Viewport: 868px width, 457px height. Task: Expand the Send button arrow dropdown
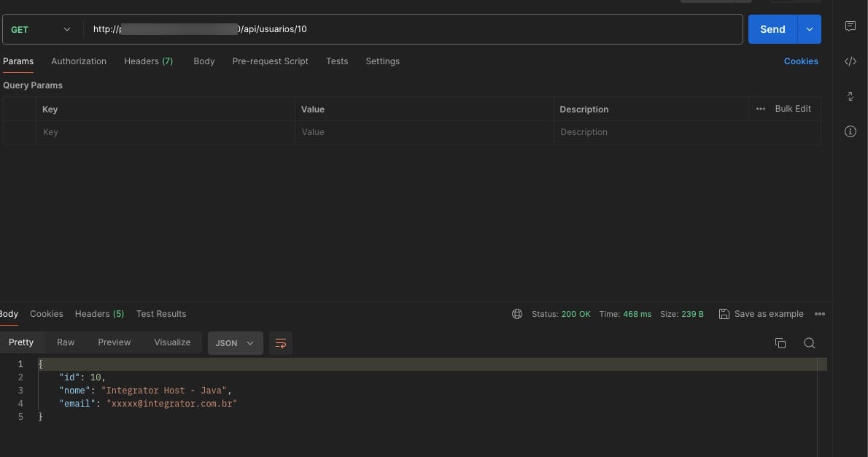pos(810,29)
